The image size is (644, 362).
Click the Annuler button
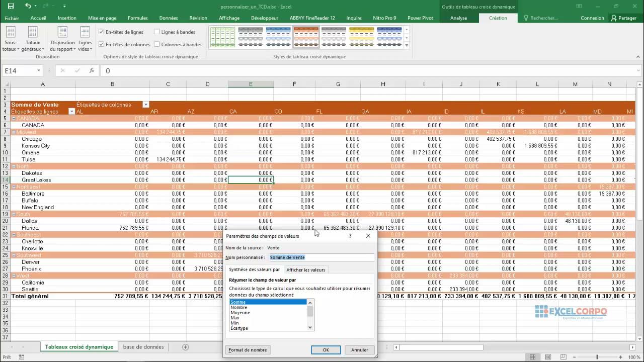pos(359,350)
